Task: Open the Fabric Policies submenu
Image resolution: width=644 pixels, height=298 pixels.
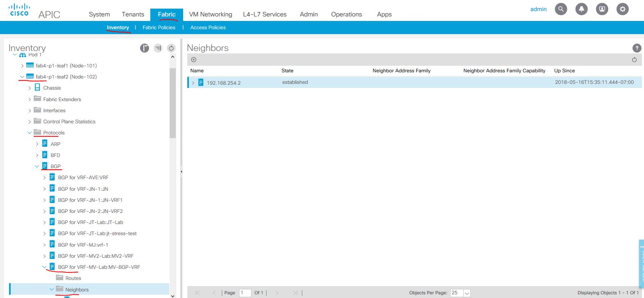Action: point(159,28)
